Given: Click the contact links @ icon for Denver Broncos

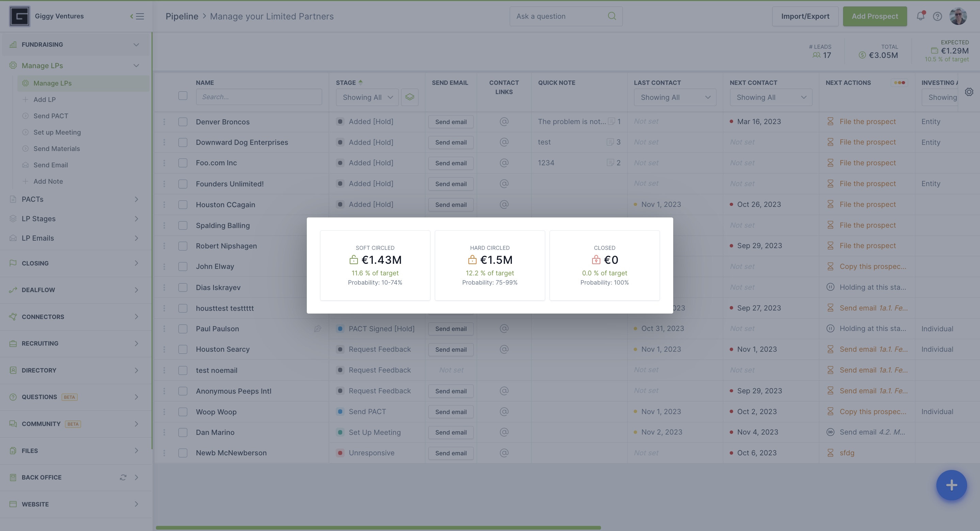Looking at the screenshot, I should pos(504,121).
